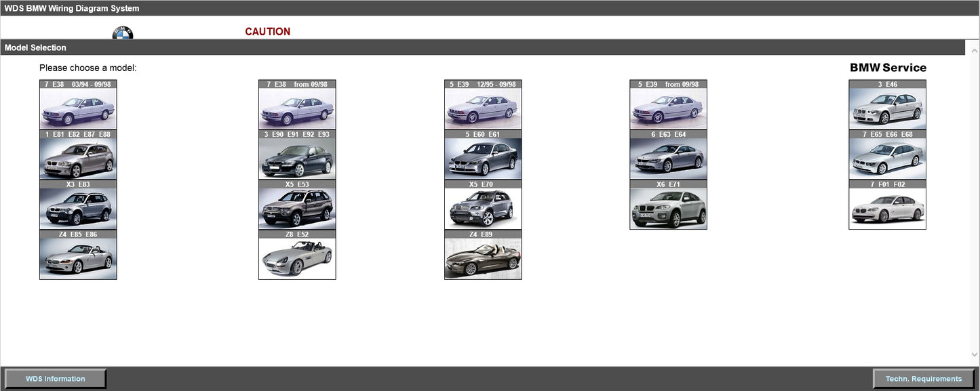Click the BMW roundel logo
Image resolution: width=980 pixels, height=391 pixels.
[x=123, y=33]
